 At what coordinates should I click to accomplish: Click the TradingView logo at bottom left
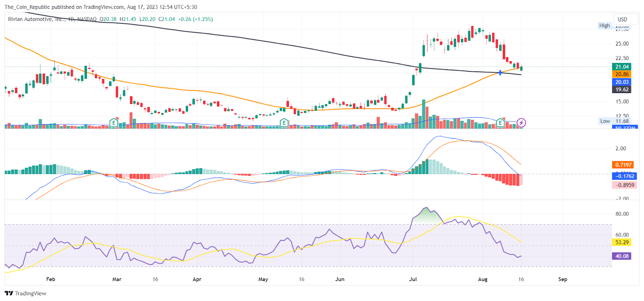[x=25, y=293]
